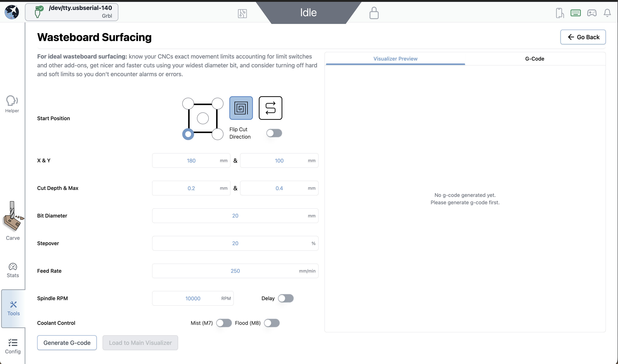Click the gSender astronaut logo icon
Image resolution: width=618 pixels, height=364 pixels.
point(12,12)
